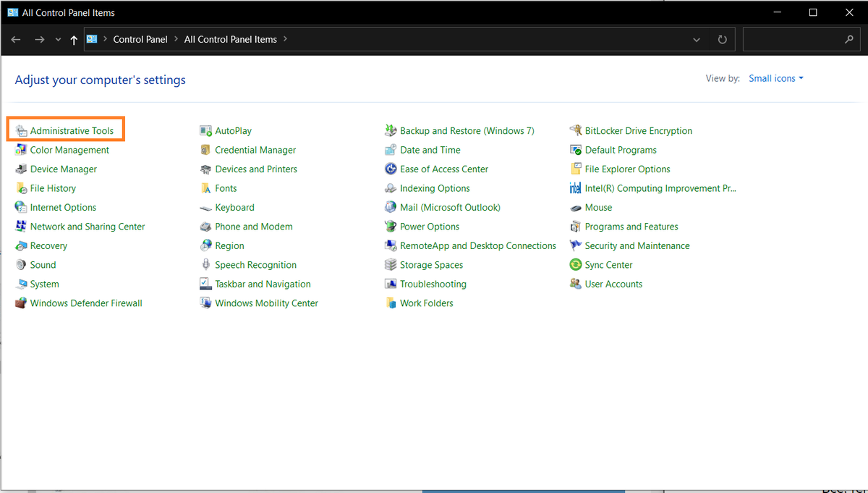Click the Speech Recognition microphone icon
Image resolution: width=868 pixels, height=493 pixels.
tap(205, 265)
